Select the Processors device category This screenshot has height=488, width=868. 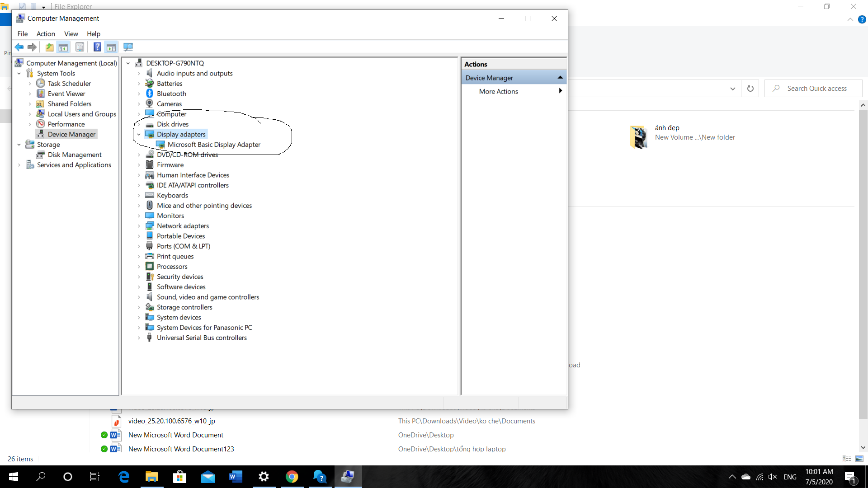click(172, 267)
